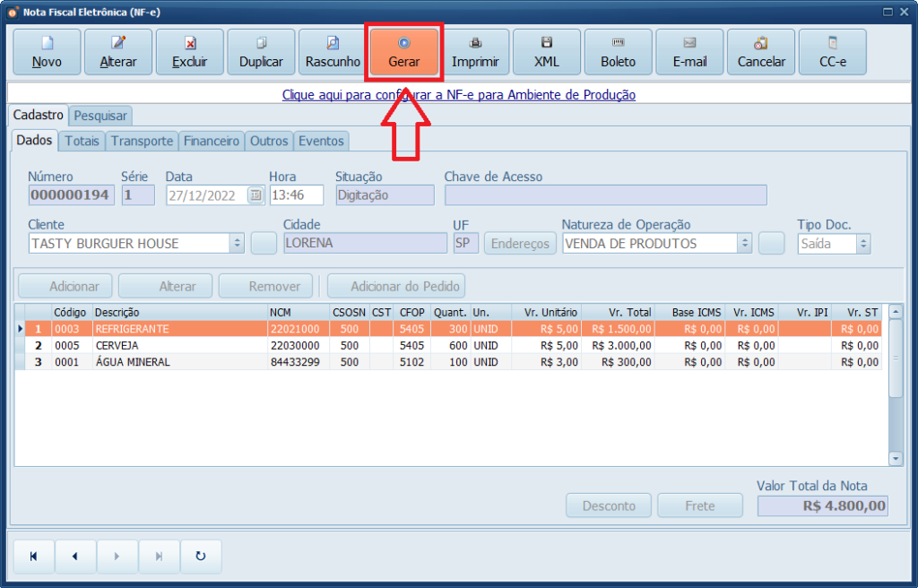Open the Imprimir print option
The width and height of the screenshot is (918, 588).
point(475,52)
